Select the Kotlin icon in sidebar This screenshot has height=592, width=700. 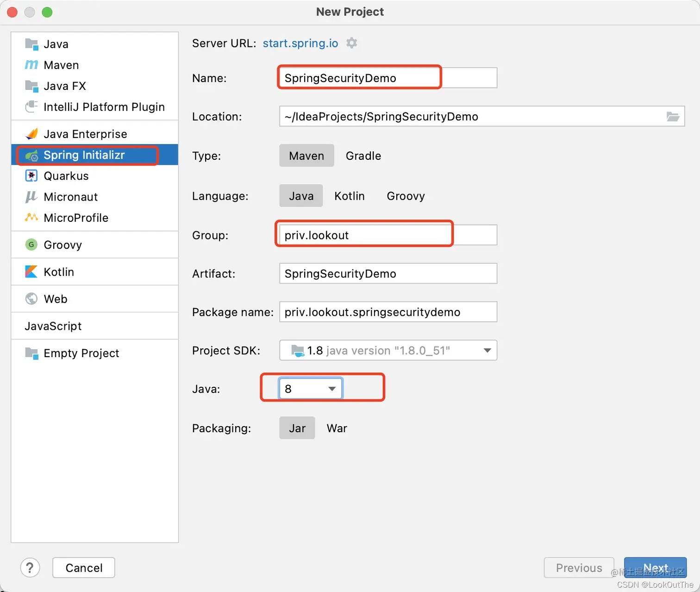tap(31, 272)
